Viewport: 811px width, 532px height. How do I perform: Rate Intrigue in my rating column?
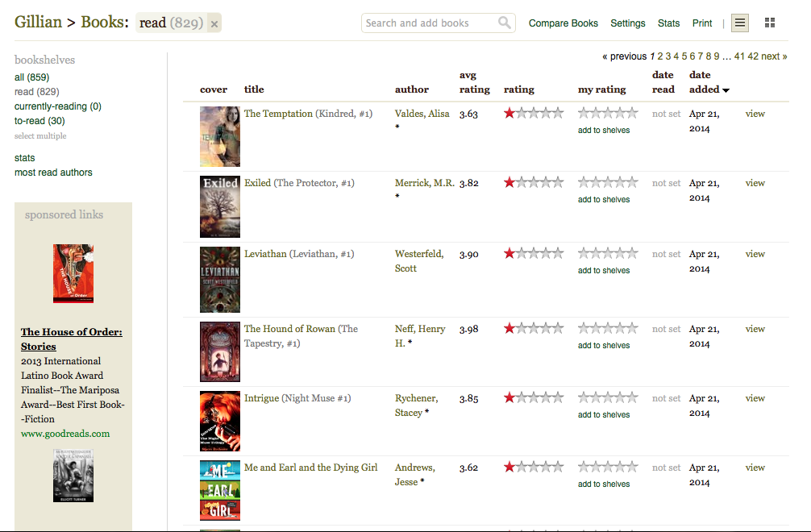(608, 397)
